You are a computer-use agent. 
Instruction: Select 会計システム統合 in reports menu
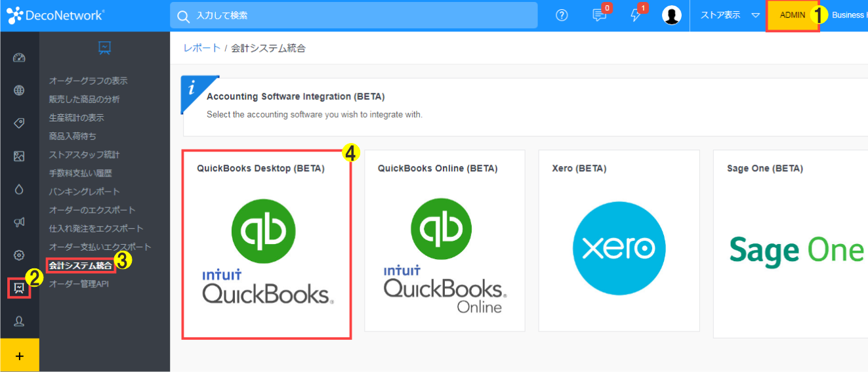click(x=80, y=265)
